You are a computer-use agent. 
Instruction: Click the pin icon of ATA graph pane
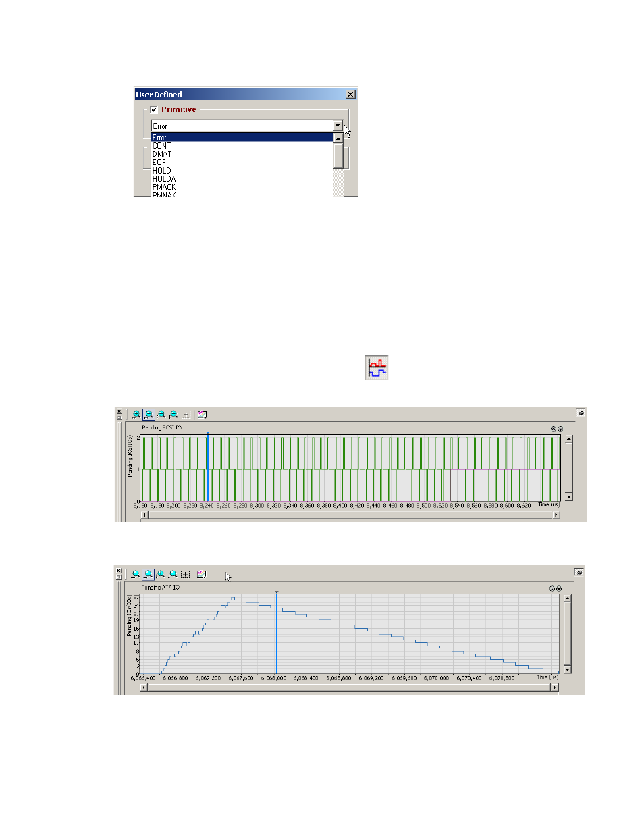pyautogui.click(x=579, y=573)
